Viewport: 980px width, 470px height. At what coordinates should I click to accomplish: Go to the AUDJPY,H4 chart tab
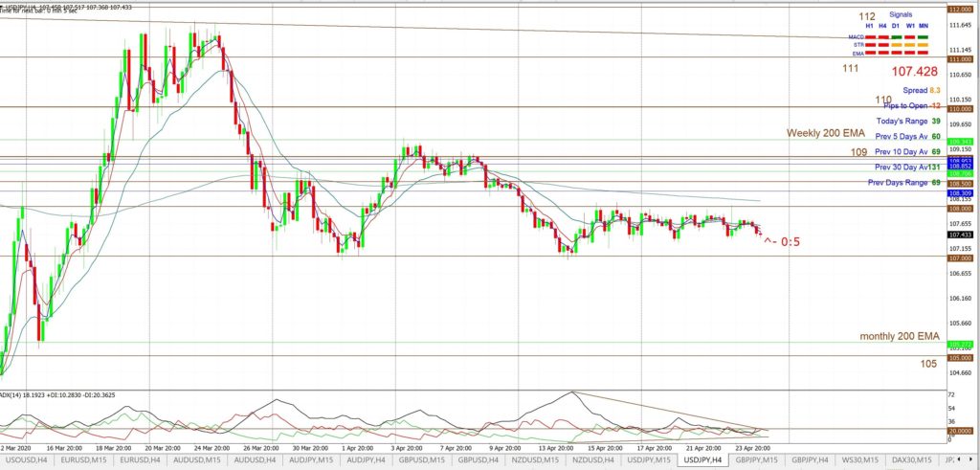[x=367, y=460]
